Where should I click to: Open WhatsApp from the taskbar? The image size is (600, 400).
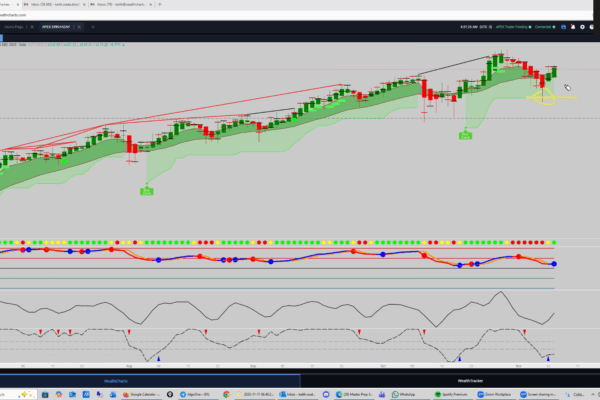[403, 394]
